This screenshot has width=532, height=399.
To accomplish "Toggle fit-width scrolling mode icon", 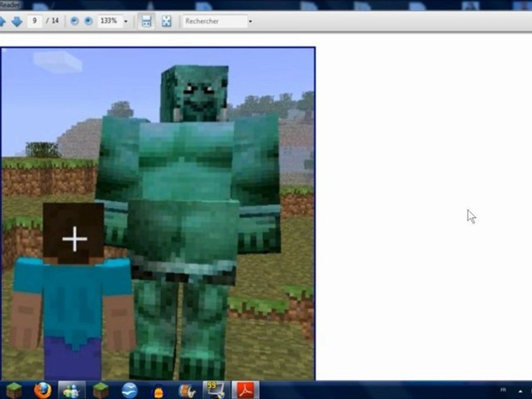I will (146, 21).
